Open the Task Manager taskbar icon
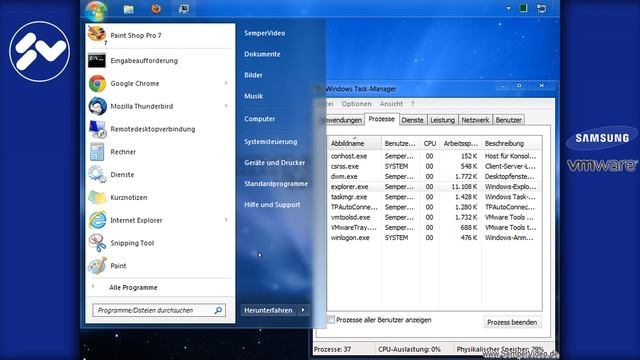This screenshot has width=640, height=360. 183,9
